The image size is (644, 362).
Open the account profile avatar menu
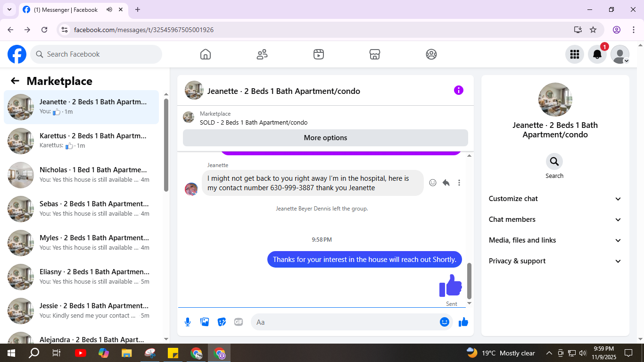click(x=620, y=54)
